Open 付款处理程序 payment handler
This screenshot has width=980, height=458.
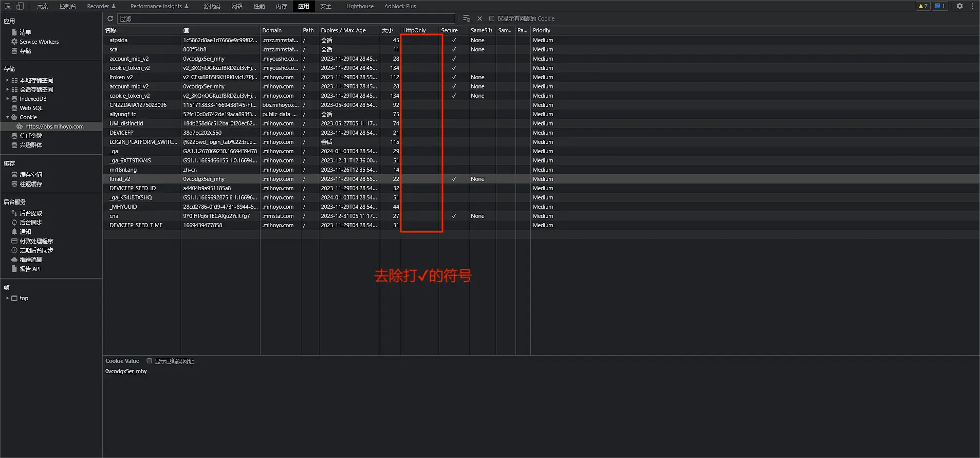pos(36,241)
